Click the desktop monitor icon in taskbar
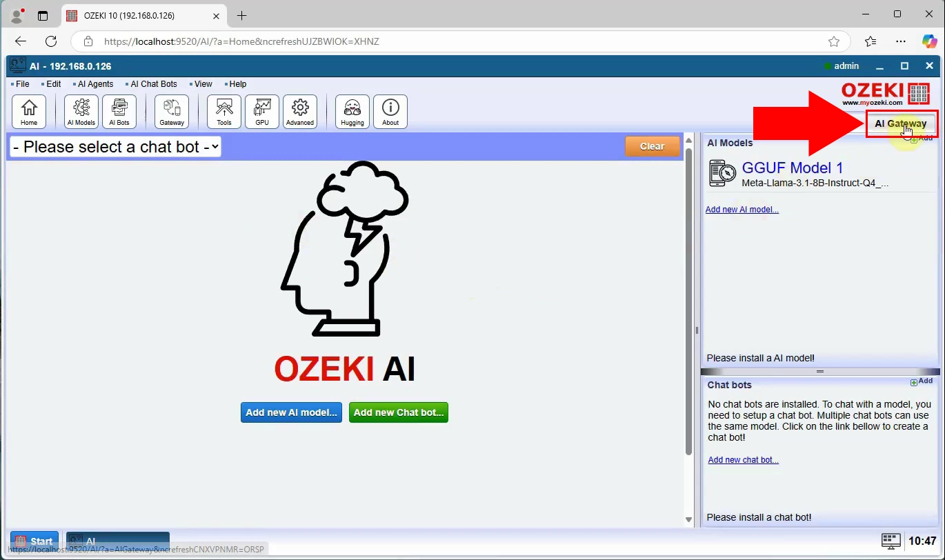This screenshot has width=945, height=560. point(891,541)
